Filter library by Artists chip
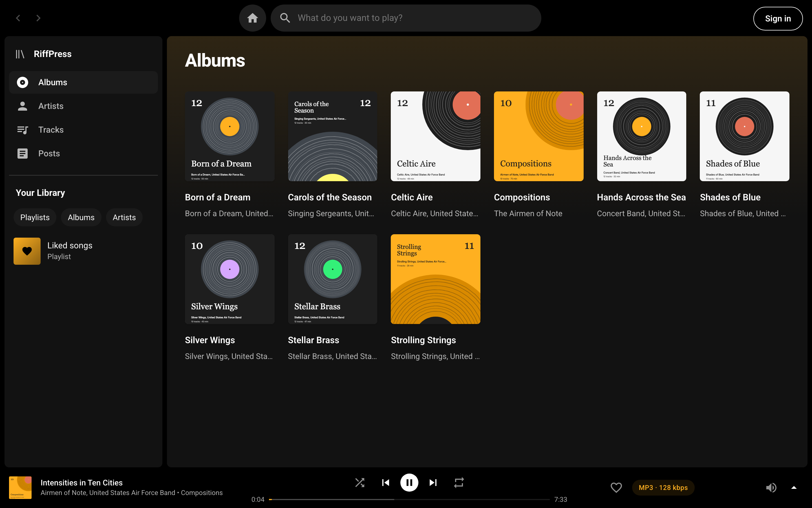Screen dimensions: 812x508 (124, 217)
